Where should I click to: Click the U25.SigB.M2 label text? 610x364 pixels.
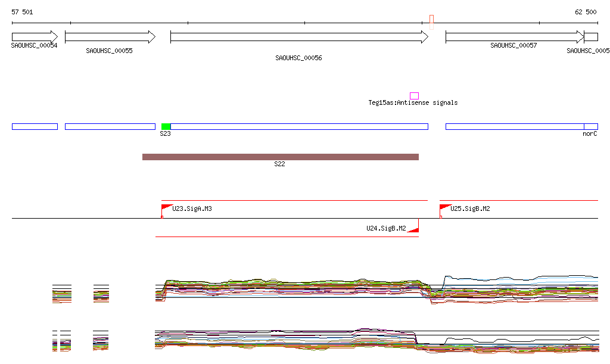[x=471, y=209]
